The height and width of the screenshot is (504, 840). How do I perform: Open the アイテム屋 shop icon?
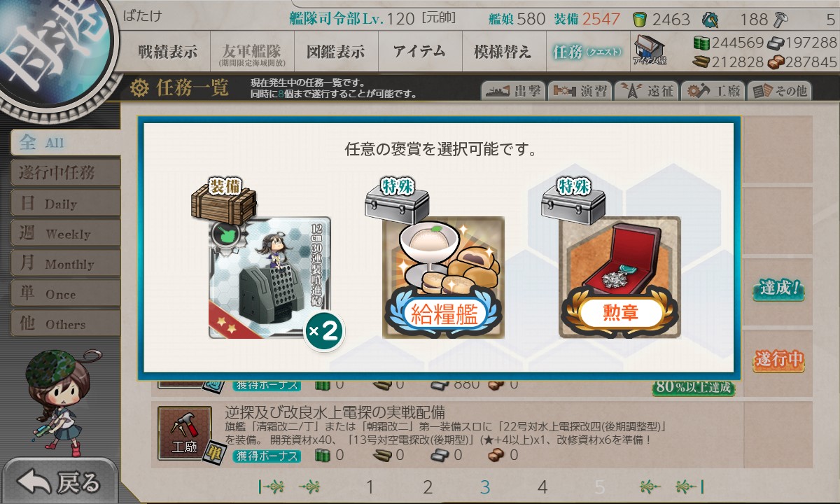pyautogui.click(x=650, y=50)
